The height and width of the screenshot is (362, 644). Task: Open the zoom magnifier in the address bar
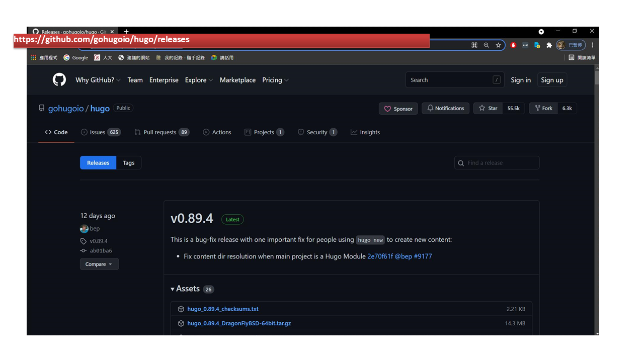pos(486,45)
